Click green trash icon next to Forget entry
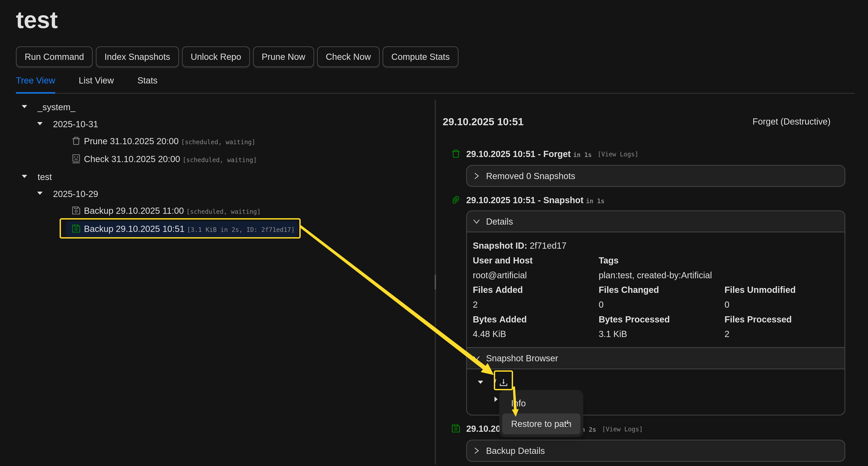868x466 pixels. pos(456,154)
